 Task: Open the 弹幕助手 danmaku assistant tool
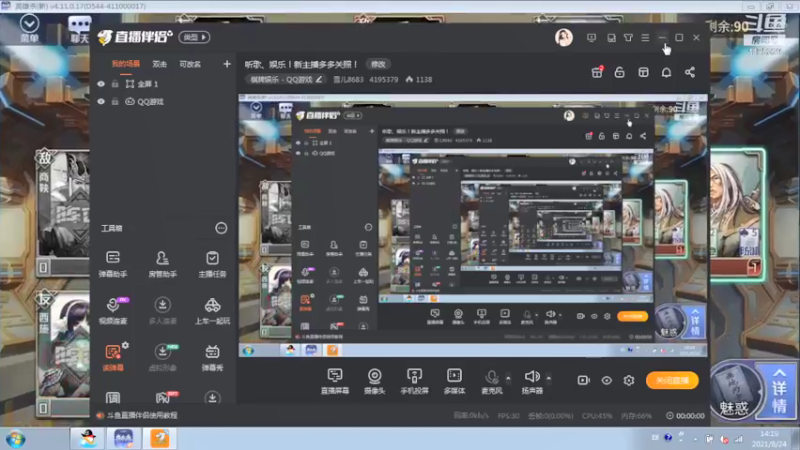point(113,264)
